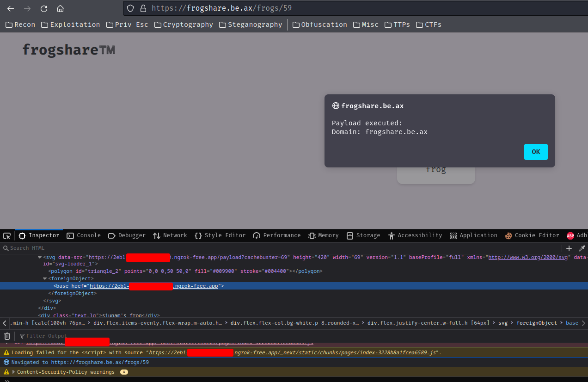Dismiss the alert with the OK button

coord(536,152)
